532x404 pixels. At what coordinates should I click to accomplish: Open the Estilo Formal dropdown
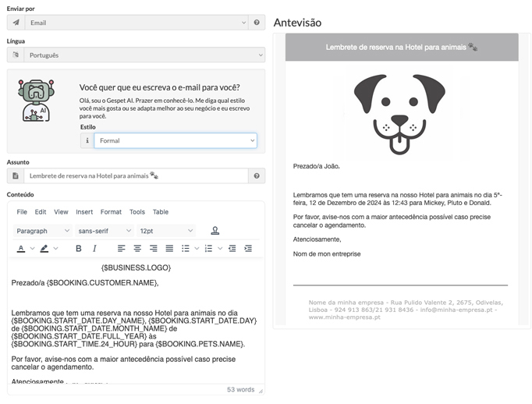click(176, 140)
